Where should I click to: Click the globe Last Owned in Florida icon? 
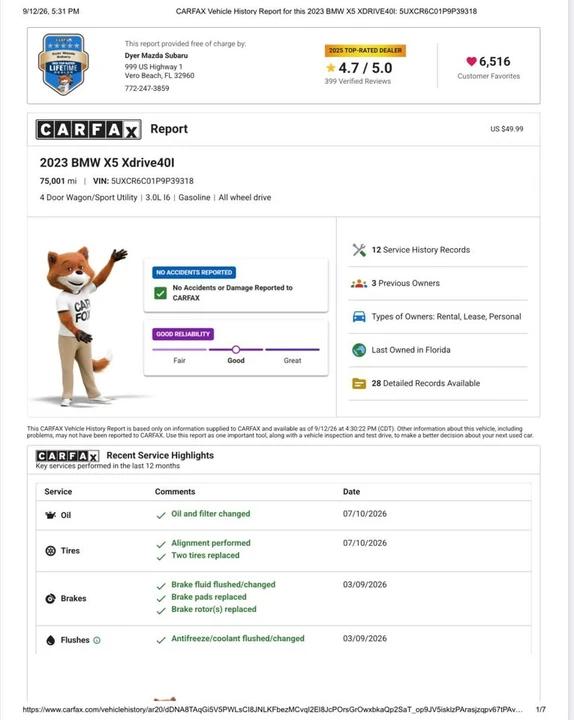[359, 350]
